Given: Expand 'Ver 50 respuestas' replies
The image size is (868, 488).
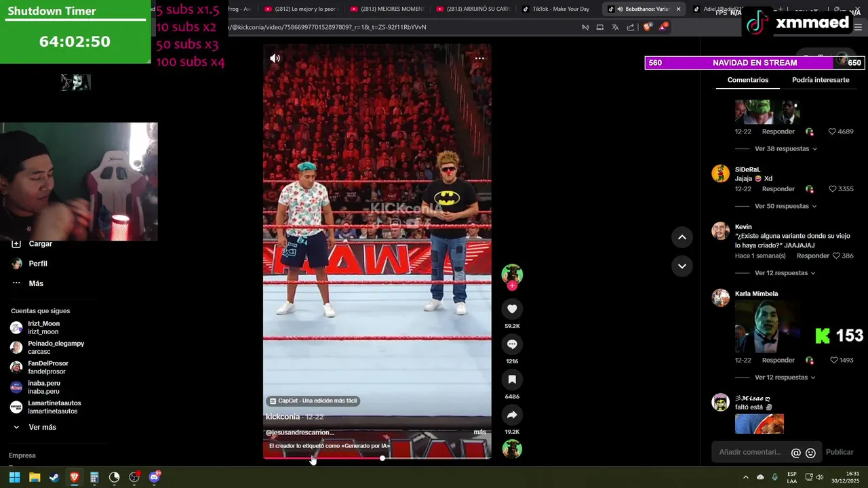Looking at the screenshot, I should [x=785, y=206].
